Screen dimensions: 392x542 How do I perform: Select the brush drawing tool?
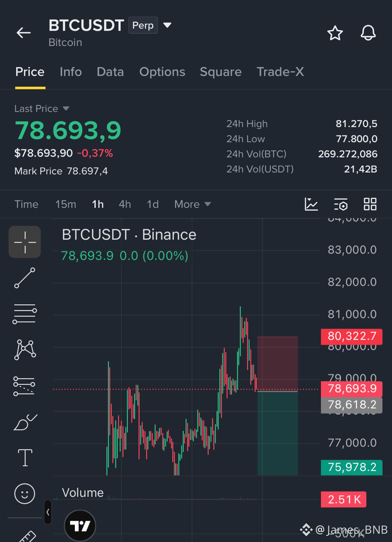[25, 422]
